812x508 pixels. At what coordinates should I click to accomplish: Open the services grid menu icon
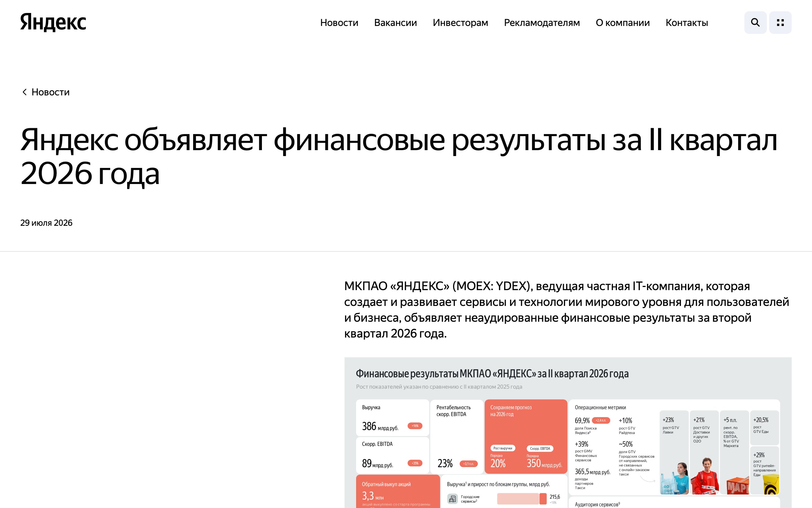click(x=780, y=23)
